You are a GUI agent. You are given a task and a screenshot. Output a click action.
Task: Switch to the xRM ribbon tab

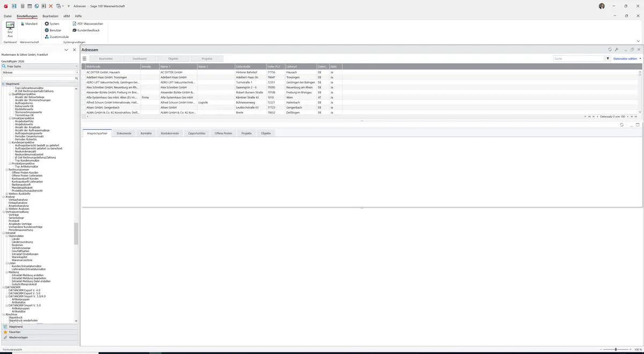pyautogui.click(x=67, y=16)
